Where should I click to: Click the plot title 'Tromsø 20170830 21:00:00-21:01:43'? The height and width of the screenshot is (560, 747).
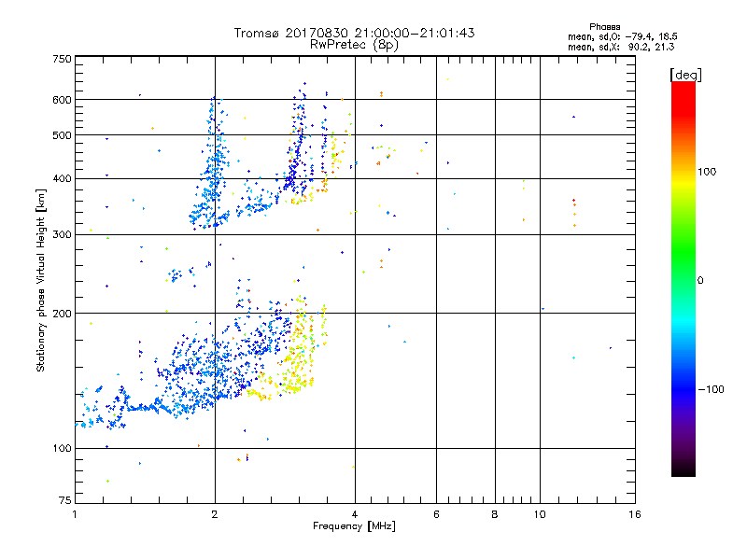(355, 33)
